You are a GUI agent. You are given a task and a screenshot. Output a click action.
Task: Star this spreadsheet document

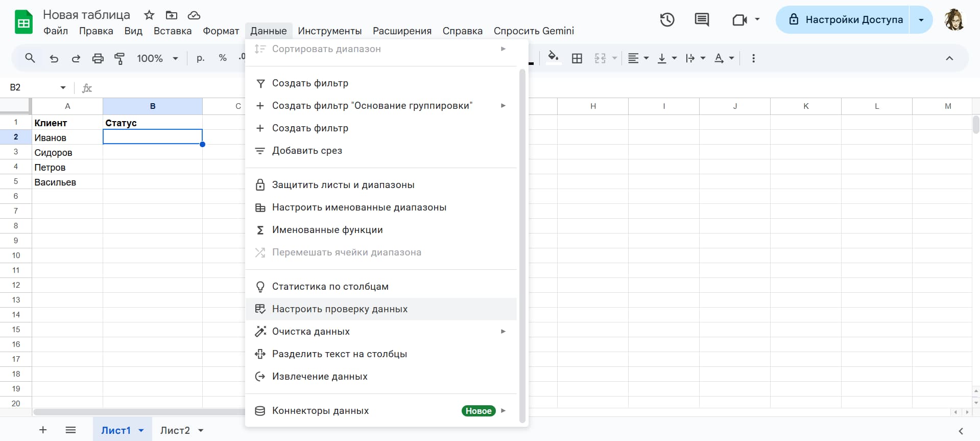[x=149, y=15]
